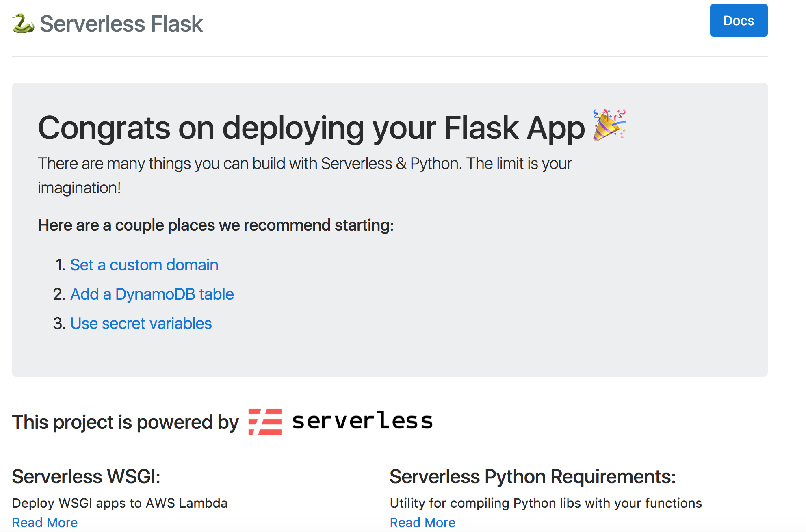Click the powered by serverless text
The width and height of the screenshot is (806, 532).
[125, 422]
